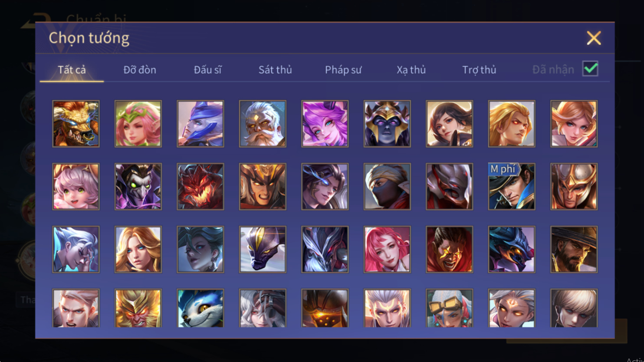Choose the golden monkey king hero
The height and width of the screenshot is (362, 644).
coord(138,308)
